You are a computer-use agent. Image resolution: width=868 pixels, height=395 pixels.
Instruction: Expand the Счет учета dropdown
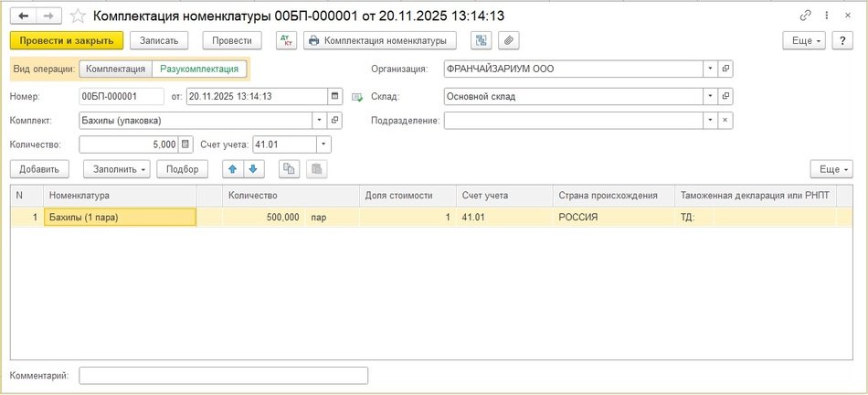click(x=323, y=144)
